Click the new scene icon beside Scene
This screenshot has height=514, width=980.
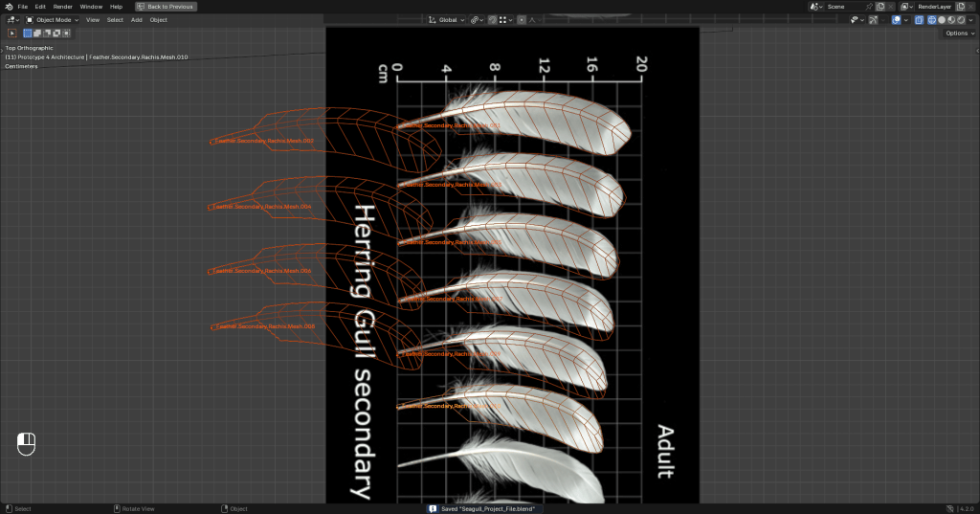(880, 7)
